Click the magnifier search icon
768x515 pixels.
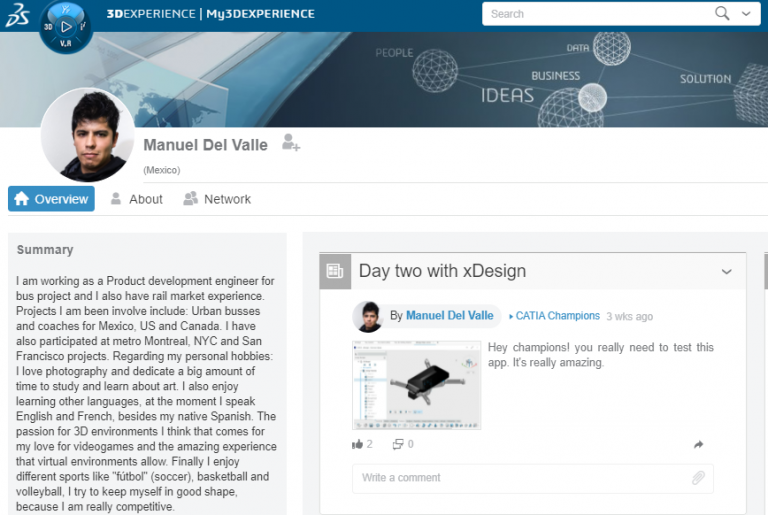[722, 14]
